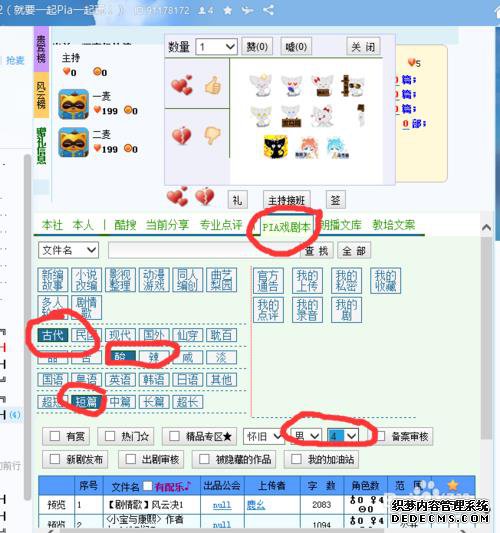
Task: Select the double red hearts gift icon
Action: tap(182, 85)
